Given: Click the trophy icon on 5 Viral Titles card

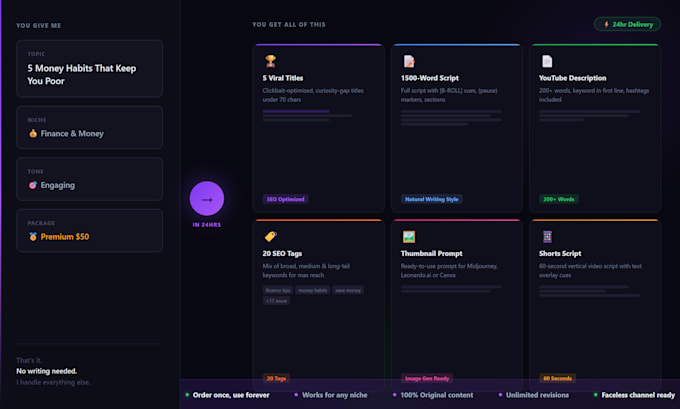Looking at the screenshot, I should tap(271, 61).
